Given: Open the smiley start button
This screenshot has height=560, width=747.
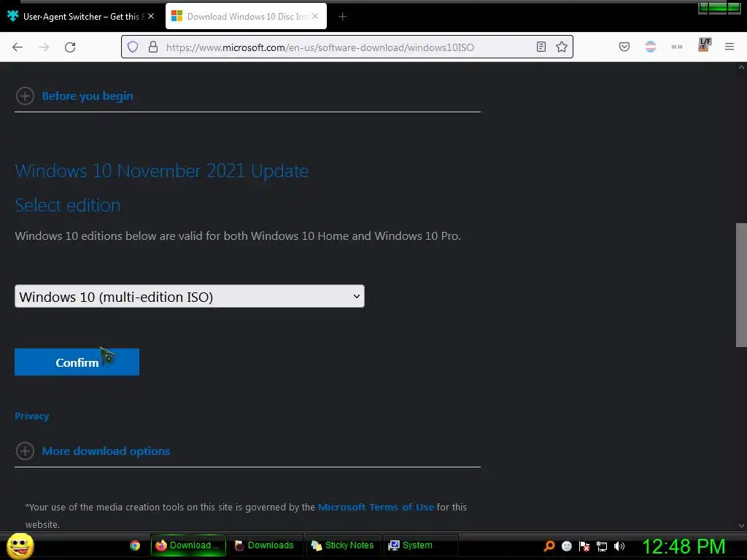Looking at the screenshot, I should tap(20, 545).
